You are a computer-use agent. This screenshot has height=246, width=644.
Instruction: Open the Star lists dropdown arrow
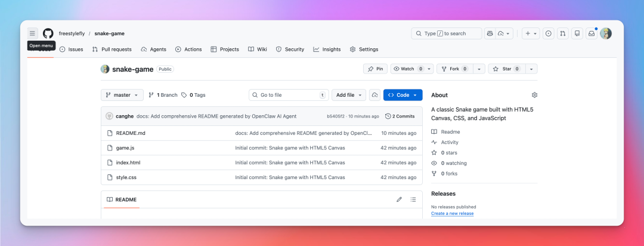pyautogui.click(x=531, y=69)
